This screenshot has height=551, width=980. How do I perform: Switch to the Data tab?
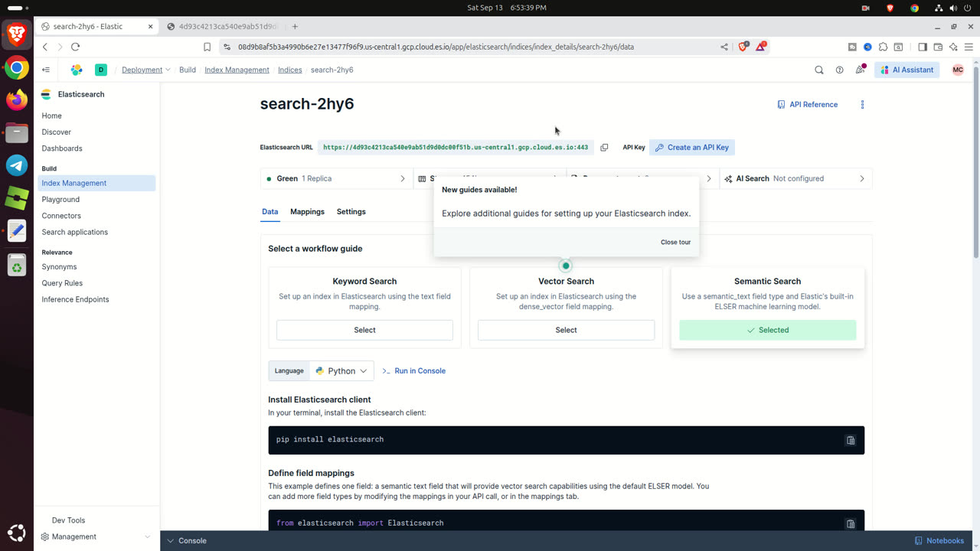pos(269,211)
